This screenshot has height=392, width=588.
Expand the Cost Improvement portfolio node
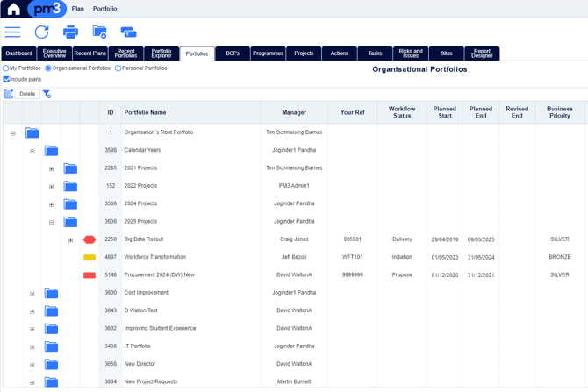(x=32, y=294)
